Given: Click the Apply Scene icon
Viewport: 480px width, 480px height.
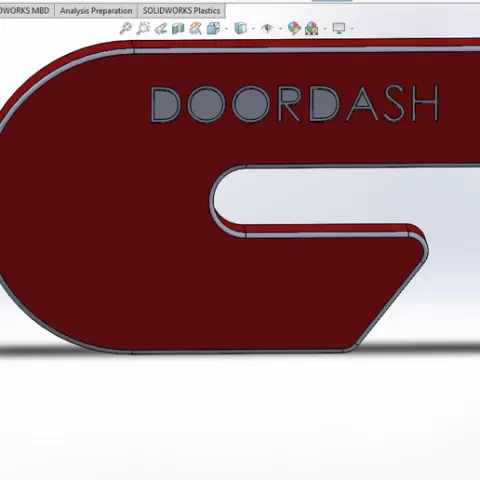Looking at the screenshot, I should 312,28.
